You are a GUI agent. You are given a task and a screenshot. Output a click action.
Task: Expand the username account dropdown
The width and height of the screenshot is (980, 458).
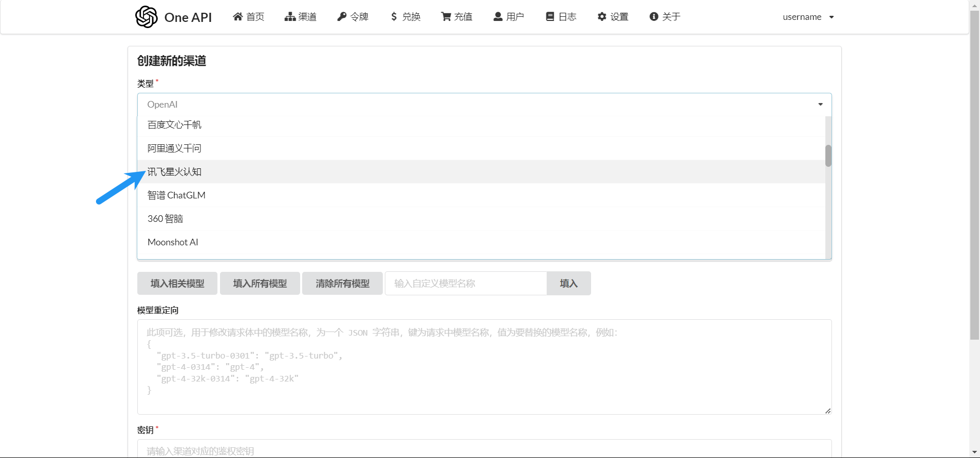click(808, 17)
